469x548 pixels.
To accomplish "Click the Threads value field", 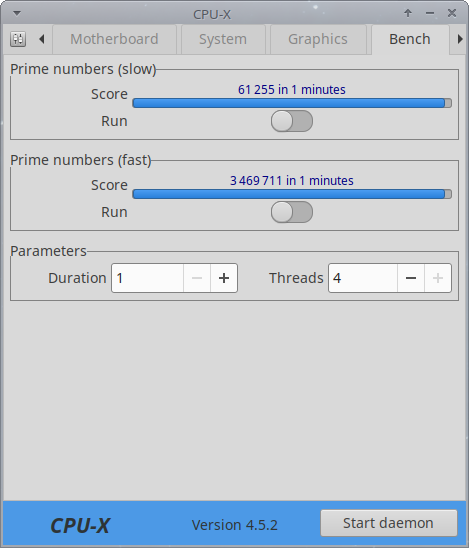I will coord(363,278).
